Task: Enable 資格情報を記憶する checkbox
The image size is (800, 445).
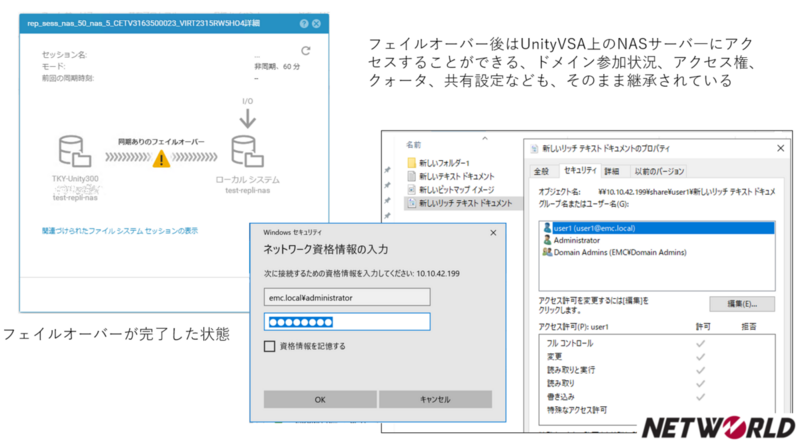Action: pyautogui.click(x=269, y=347)
